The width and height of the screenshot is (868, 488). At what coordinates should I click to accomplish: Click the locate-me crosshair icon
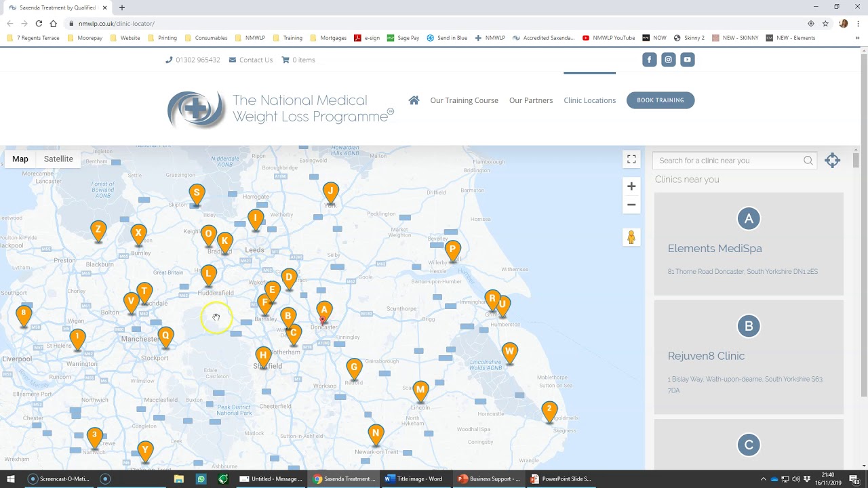(832, 161)
